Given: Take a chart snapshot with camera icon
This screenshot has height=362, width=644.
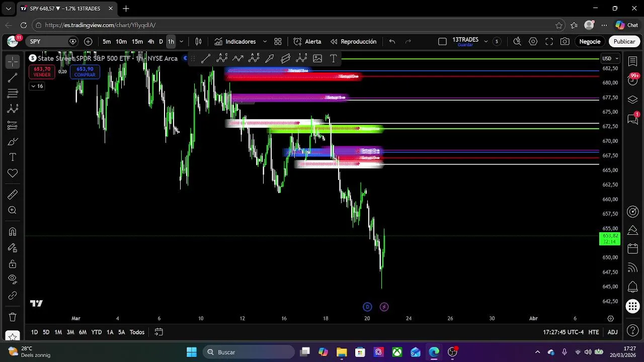Looking at the screenshot, I should [565, 42].
